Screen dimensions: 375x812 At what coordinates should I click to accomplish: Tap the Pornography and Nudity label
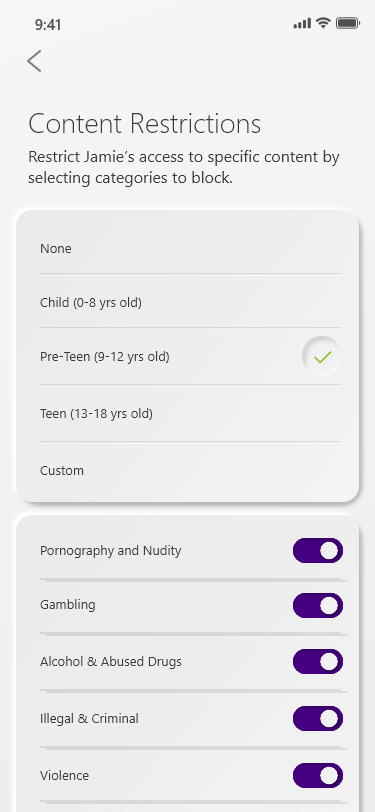click(110, 550)
